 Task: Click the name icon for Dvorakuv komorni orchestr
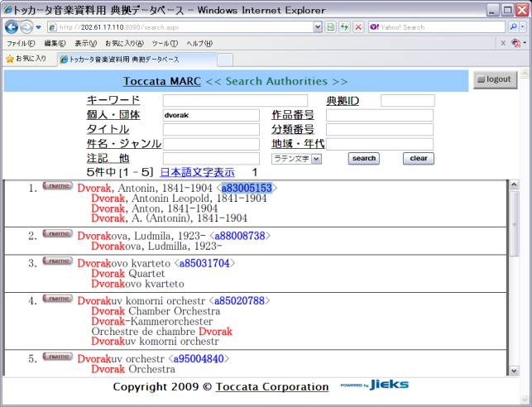point(57,299)
